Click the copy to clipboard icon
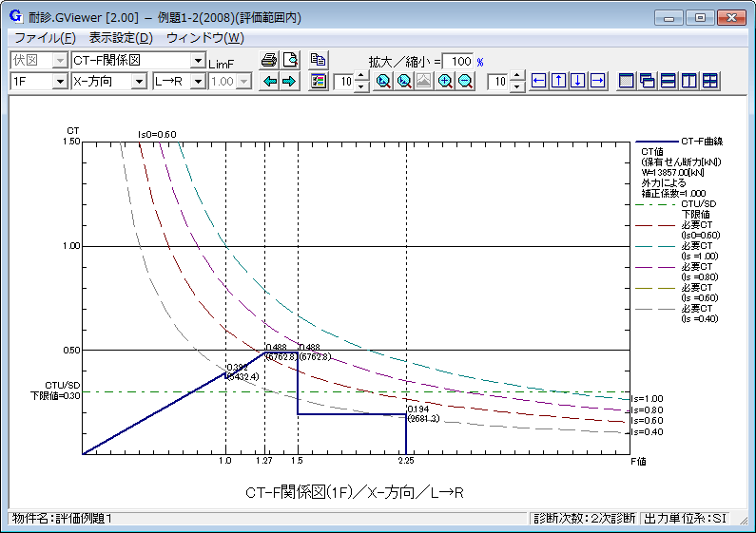The width and height of the screenshot is (756, 533). coord(319,60)
